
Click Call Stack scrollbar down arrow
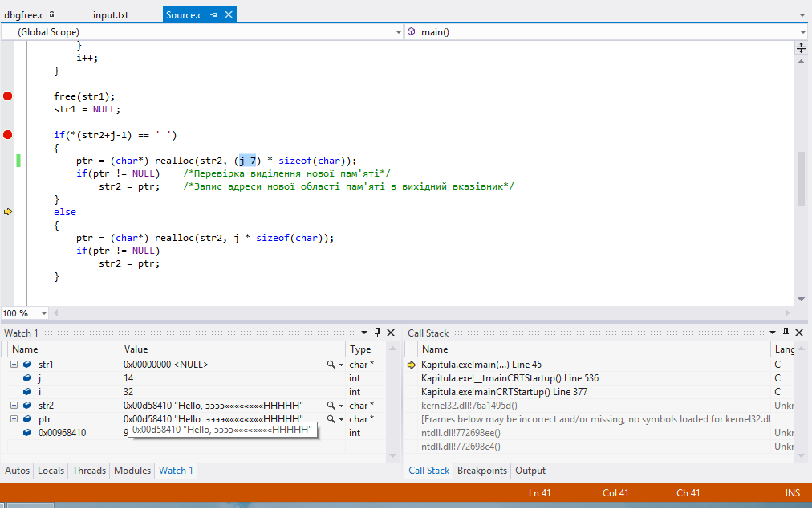tap(801, 456)
